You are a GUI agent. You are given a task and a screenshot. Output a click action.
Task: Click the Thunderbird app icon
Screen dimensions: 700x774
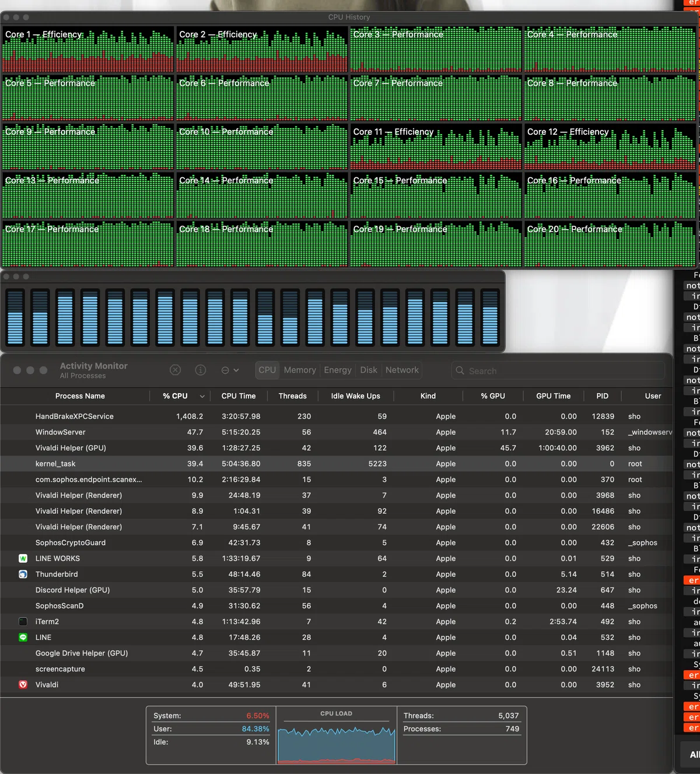[x=23, y=574]
